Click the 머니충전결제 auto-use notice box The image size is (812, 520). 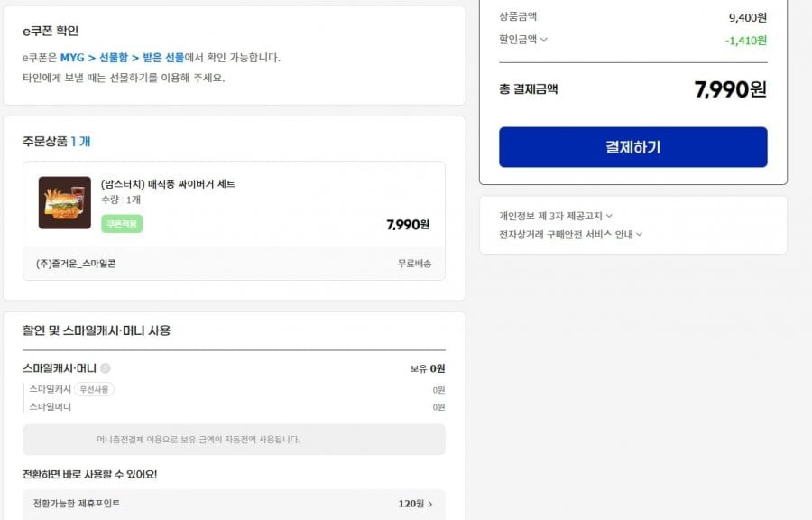(x=234, y=440)
